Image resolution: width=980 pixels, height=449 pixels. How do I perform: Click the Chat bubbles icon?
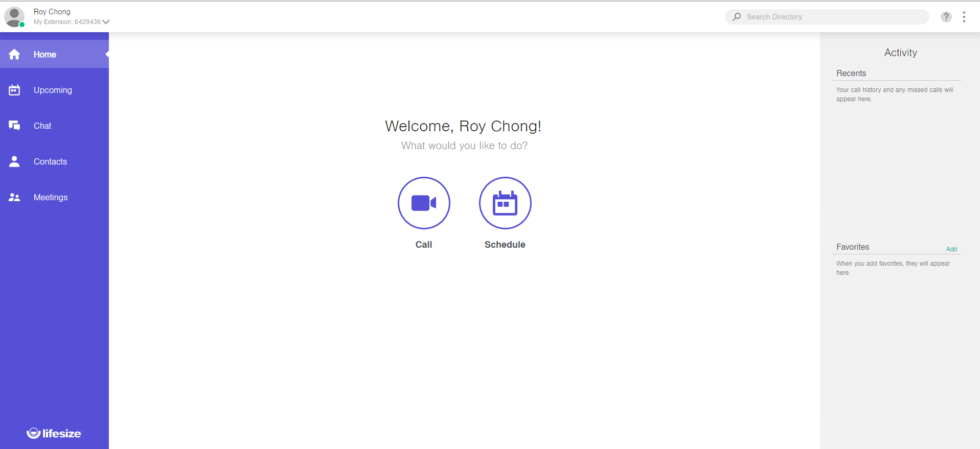click(14, 126)
